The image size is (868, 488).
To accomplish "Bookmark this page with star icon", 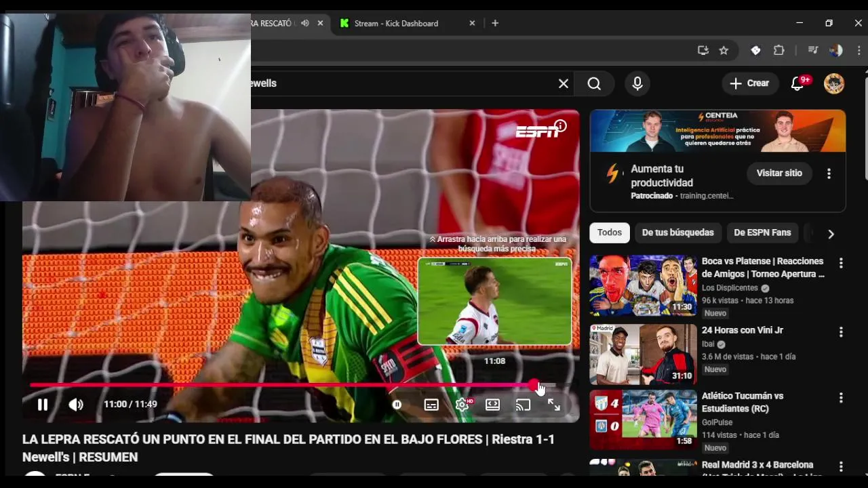I will pos(724,50).
